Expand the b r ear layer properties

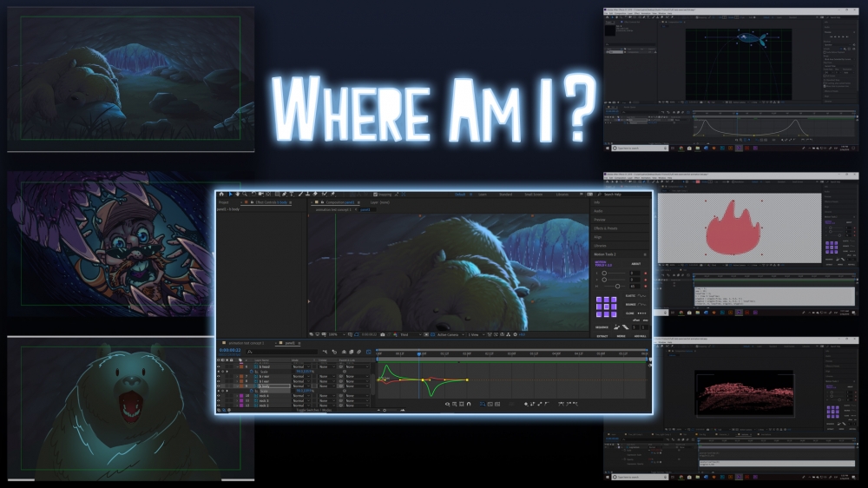point(237,376)
